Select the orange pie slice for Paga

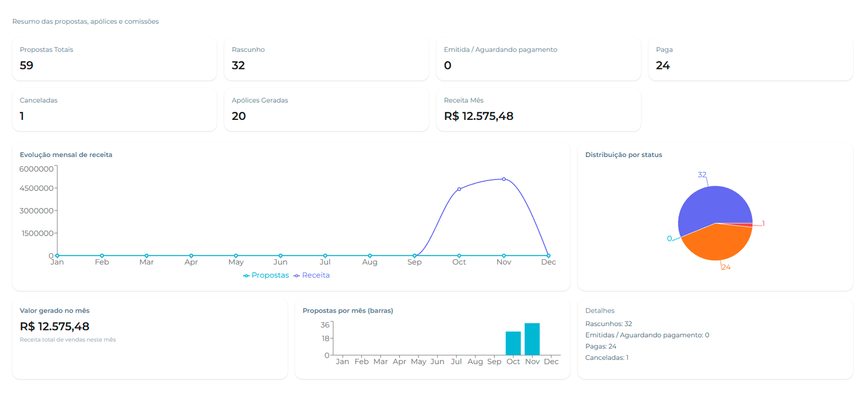coord(717,243)
